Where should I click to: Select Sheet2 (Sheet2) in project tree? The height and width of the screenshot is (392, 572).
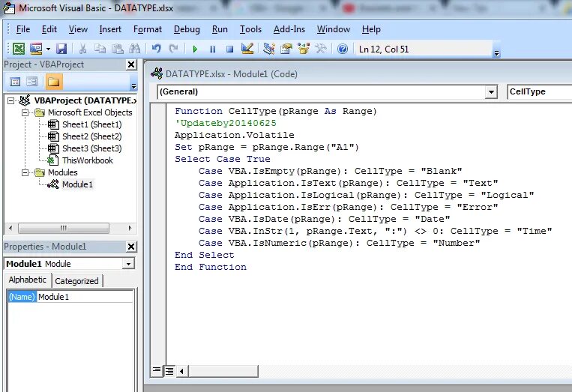92,136
